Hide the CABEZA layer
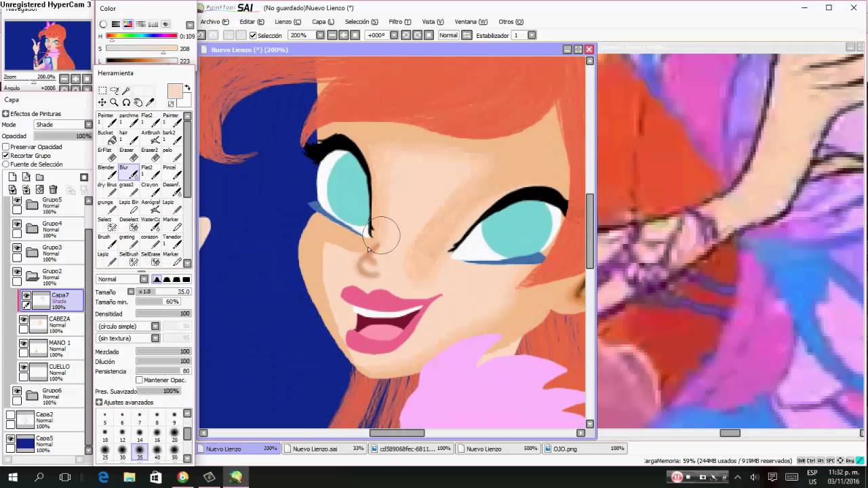This screenshot has width=868, height=488. point(24,319)
